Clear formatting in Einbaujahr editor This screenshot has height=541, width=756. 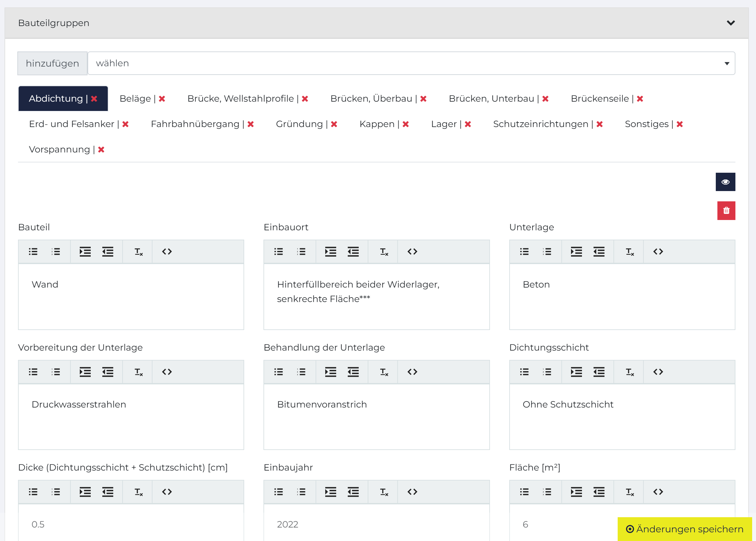(384, 492)
